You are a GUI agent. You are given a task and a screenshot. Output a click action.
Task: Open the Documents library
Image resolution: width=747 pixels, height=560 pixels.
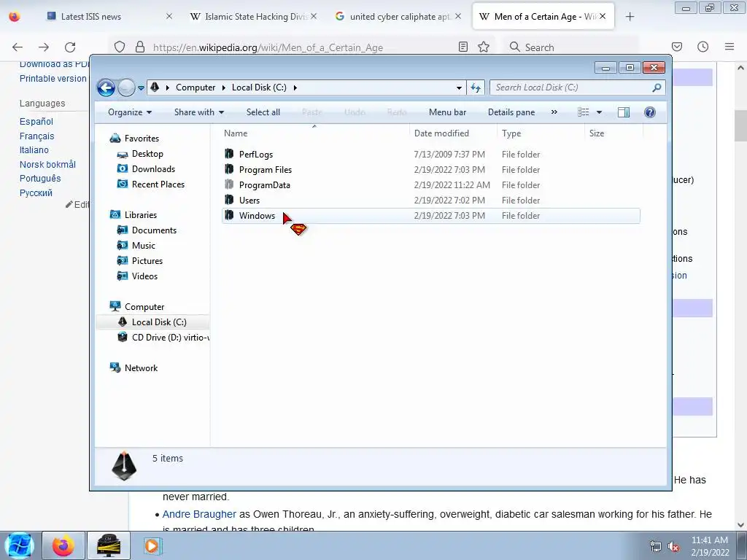154,230
